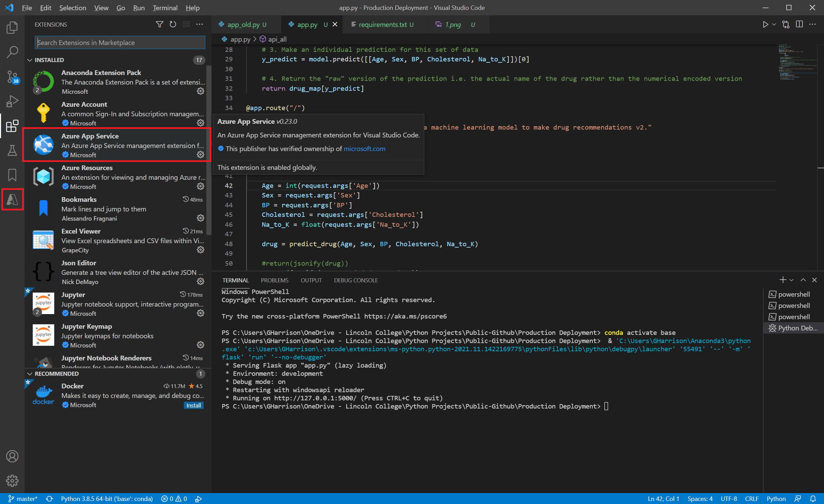Image resolution: width=824 pixels, height=504 pixels.
Task: Select the api_all breadcrumb symbol
Action: (x=273, y=39)
